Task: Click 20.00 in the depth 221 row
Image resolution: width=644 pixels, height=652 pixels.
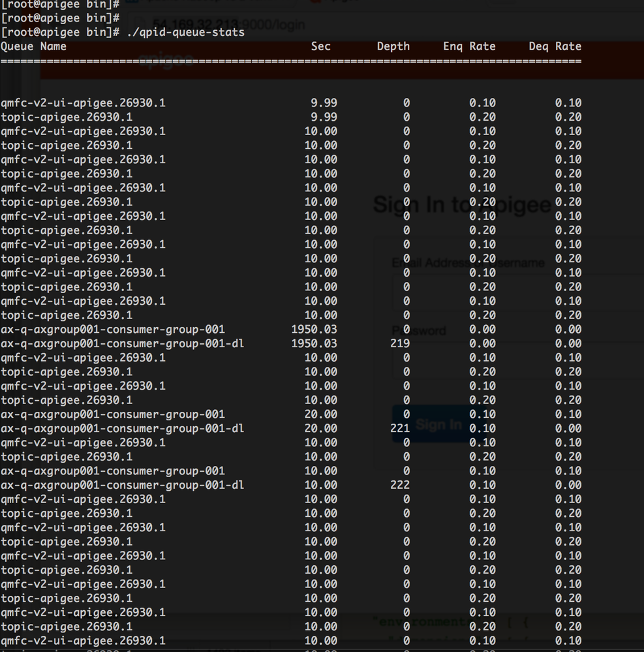Action: 320,428
